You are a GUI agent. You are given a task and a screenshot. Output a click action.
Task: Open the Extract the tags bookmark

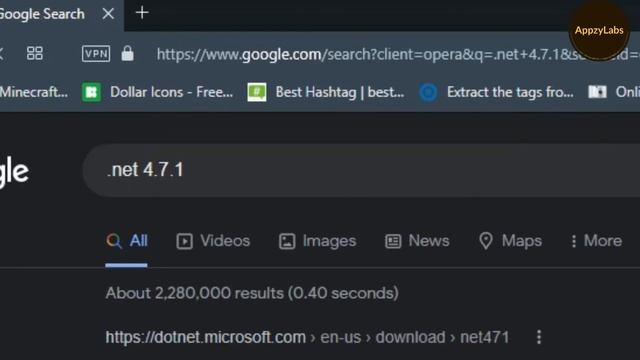(x=497, y=92)
